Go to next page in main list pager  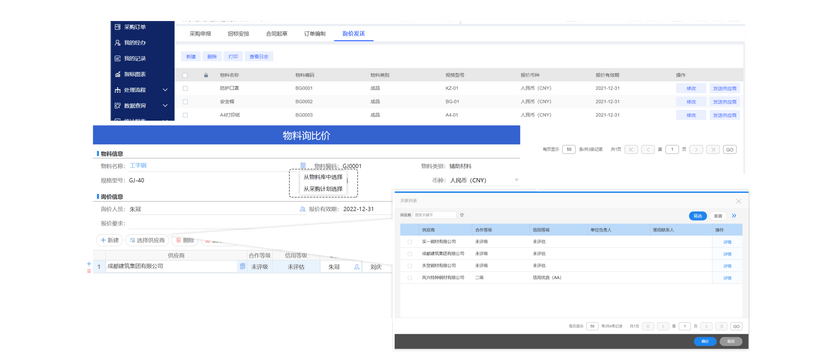[697, 150]
